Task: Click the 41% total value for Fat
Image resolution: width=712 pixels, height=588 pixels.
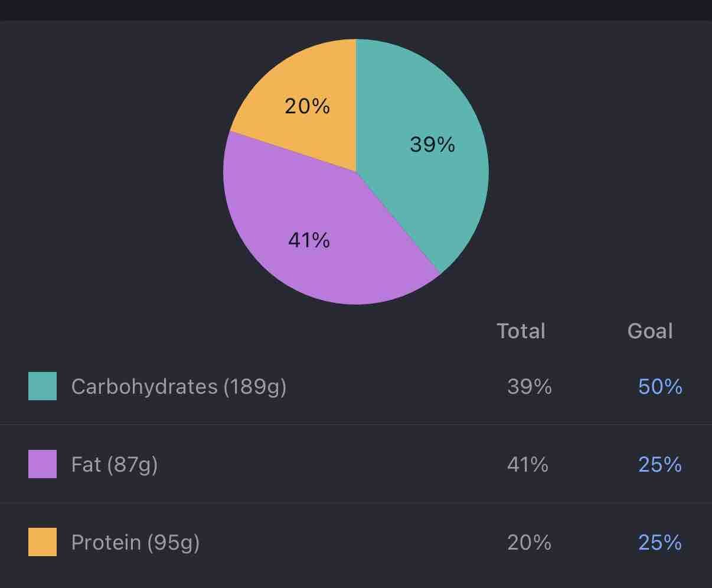Action: pos(527,465)
